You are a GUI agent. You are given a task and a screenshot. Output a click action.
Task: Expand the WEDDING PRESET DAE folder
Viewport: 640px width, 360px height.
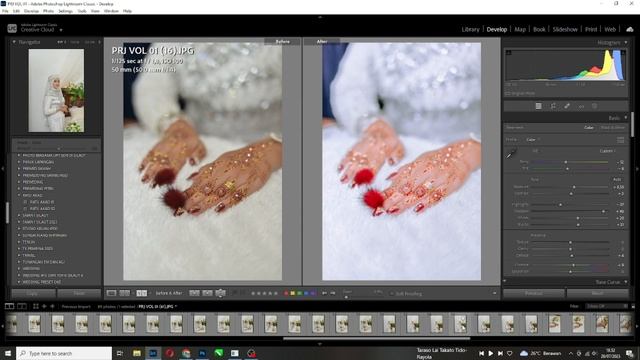19,282
